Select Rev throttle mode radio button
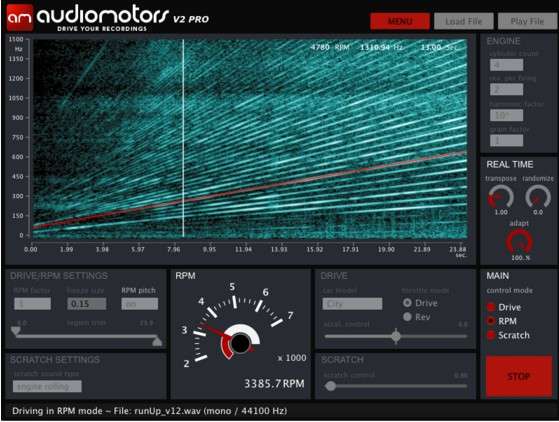Screen dimensions: 559x422 (x=407, y=316)
